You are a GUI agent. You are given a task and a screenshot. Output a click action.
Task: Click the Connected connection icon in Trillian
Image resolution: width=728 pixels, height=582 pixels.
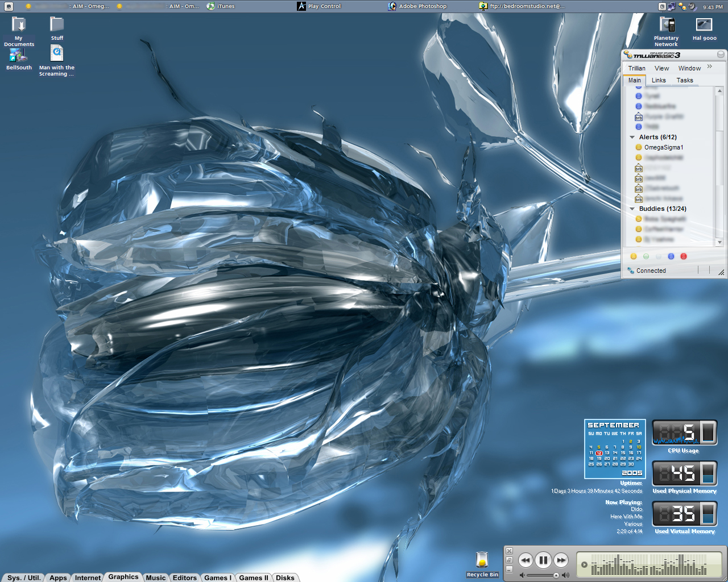[x=631, y=271]
